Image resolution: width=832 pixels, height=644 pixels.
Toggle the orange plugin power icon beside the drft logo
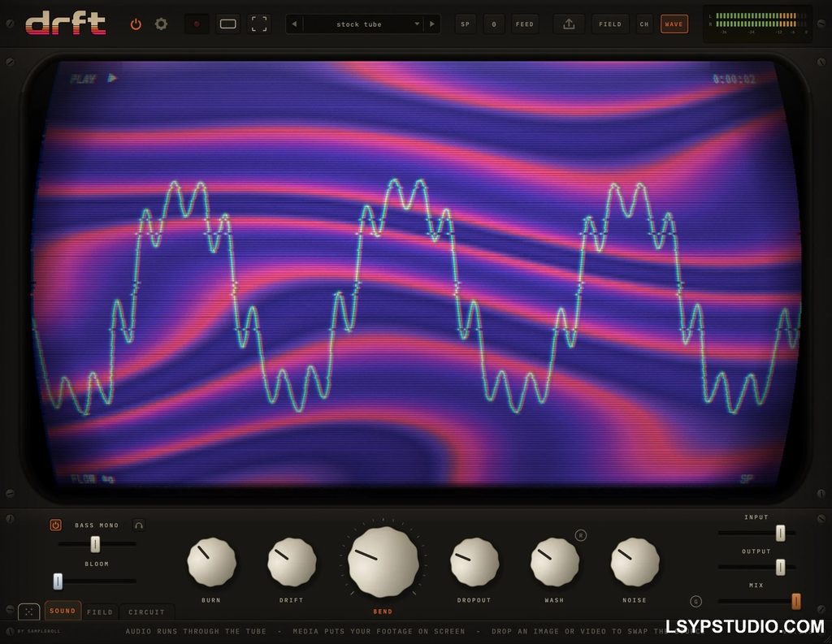click(x=136, y=24)
